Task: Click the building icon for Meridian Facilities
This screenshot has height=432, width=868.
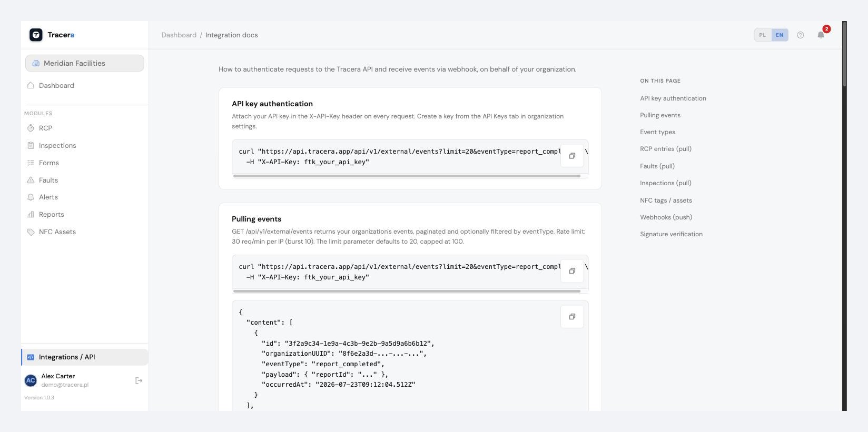Action: tap(36, 63)
